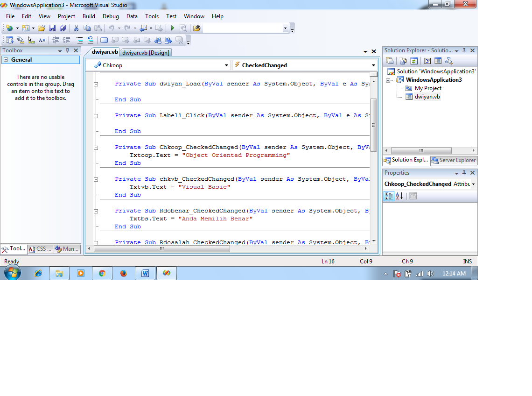532x396 pixels.
Task: Close the active document tab with X
Action: (374, 51)
